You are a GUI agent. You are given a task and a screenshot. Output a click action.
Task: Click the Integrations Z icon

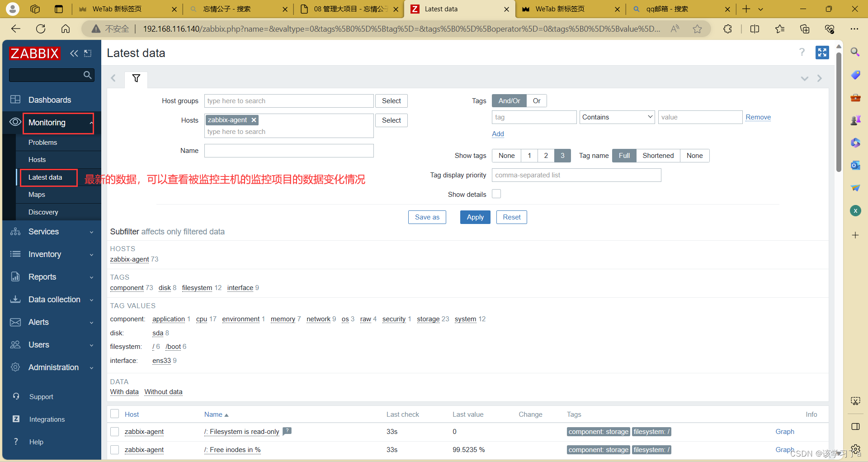tap(16, 419)
